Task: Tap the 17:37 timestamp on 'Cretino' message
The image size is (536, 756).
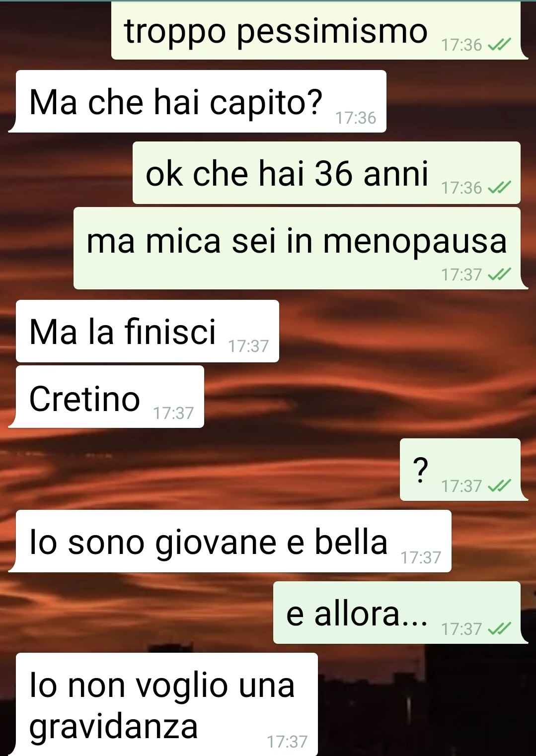Action: point(173,413)
